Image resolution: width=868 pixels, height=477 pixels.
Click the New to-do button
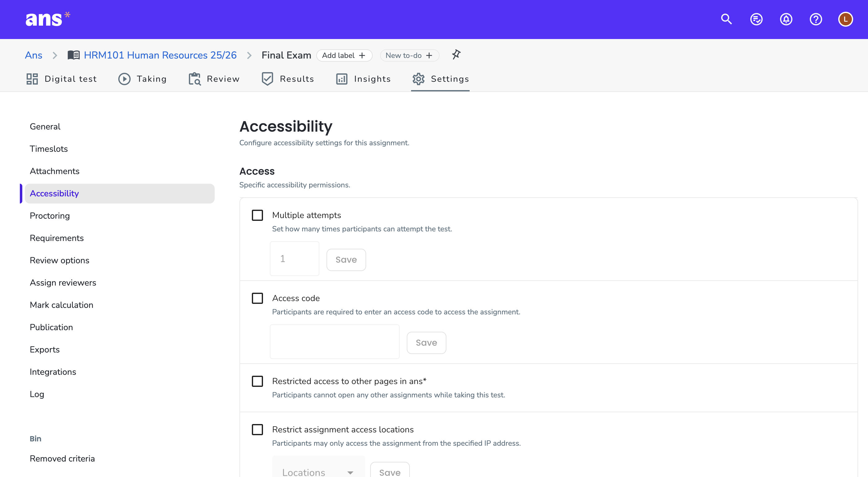410,55
